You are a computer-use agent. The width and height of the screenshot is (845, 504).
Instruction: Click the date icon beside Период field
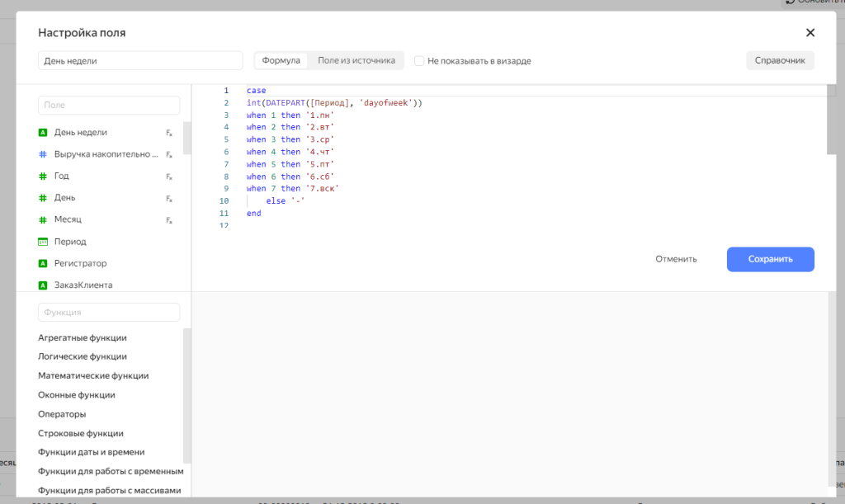tap(43, 242)
